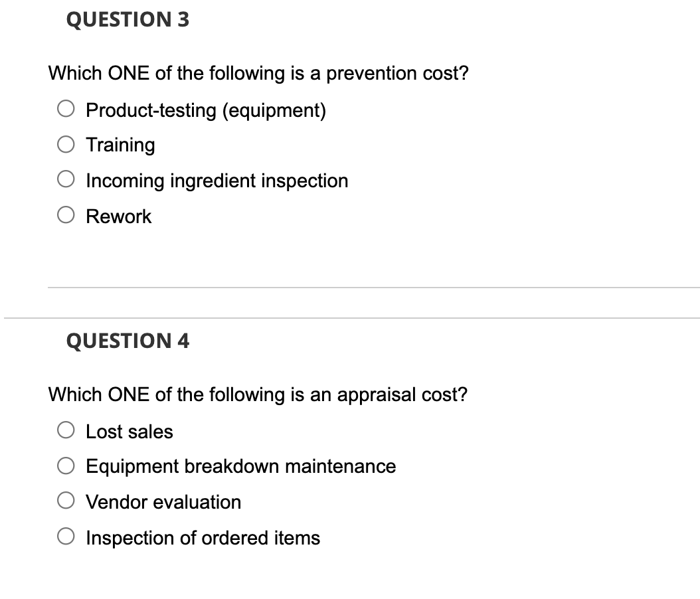The image size is (700, 599).
Task: Click the prevention cost question text
Action: 258,74
